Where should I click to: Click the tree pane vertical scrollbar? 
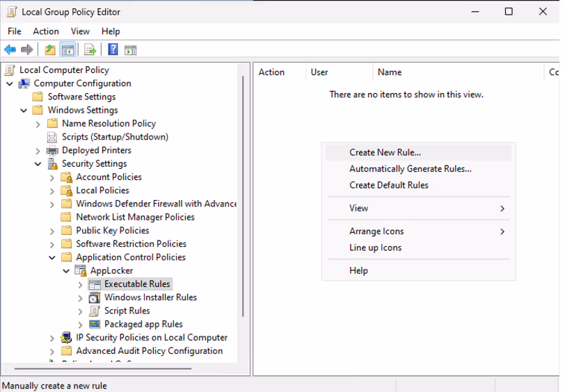point(244,197)
